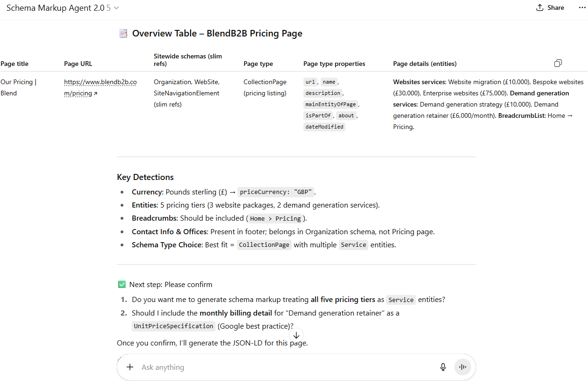Activate voice mode via the waveform icon
The height and width of the screenshot is (381, 588).
pyautogui.click(x=462, y=367)
